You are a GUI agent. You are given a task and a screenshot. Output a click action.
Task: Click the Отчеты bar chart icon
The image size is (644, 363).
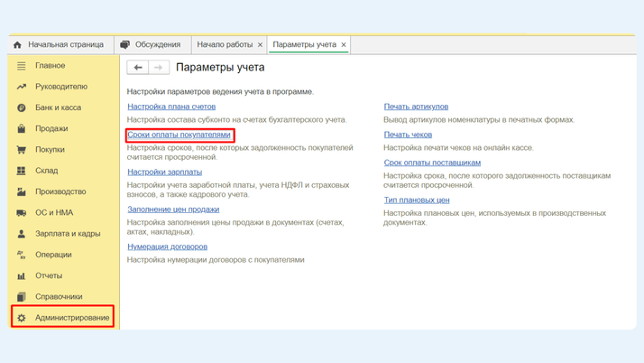point(22,275)
